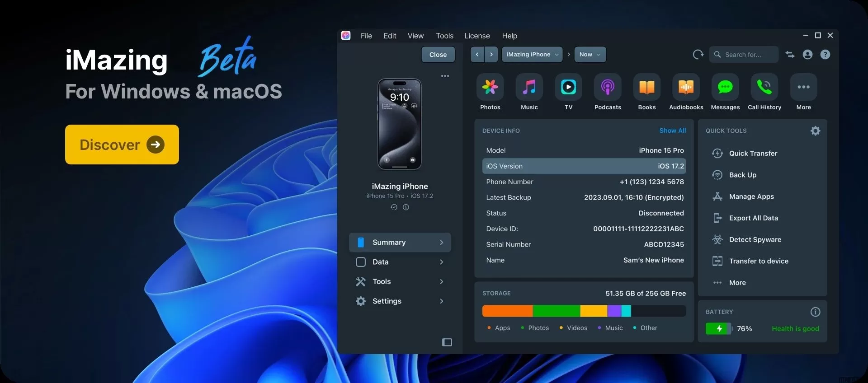
Task: Click the Audiobooks icon
Action: point(686,87)
